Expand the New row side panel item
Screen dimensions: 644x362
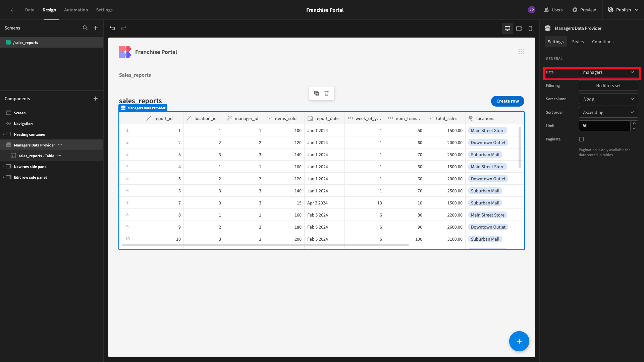coord(3,167)
